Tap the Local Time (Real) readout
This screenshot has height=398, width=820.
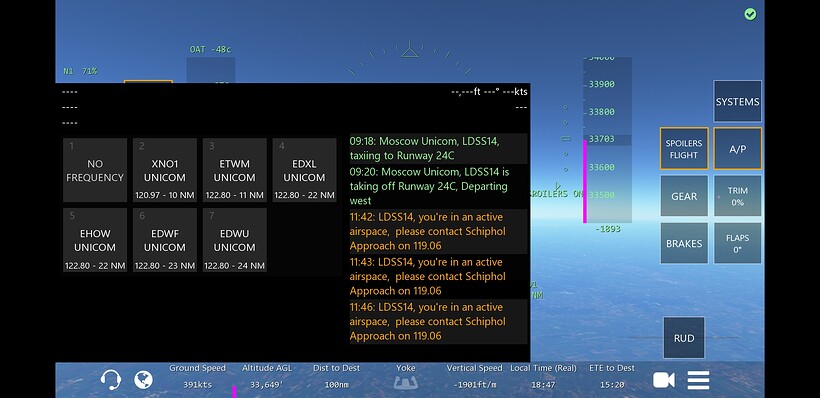click(543, 376)
